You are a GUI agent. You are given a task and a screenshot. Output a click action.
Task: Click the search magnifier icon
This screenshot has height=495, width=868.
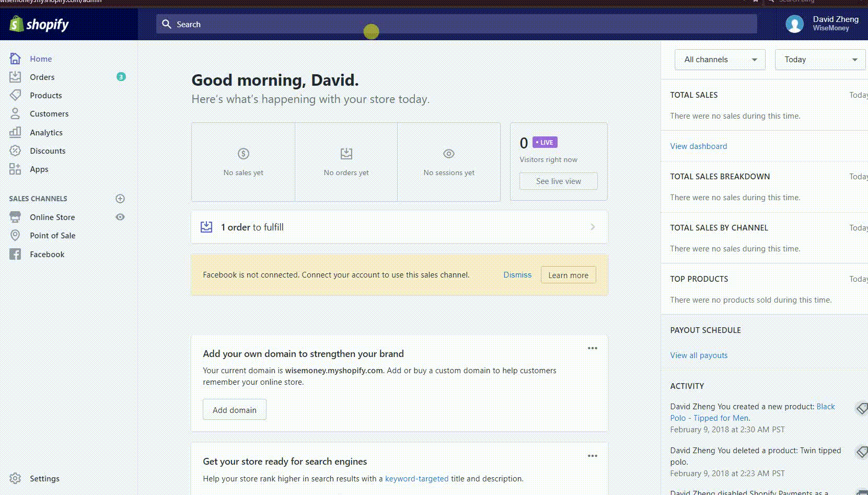[167, 24]
